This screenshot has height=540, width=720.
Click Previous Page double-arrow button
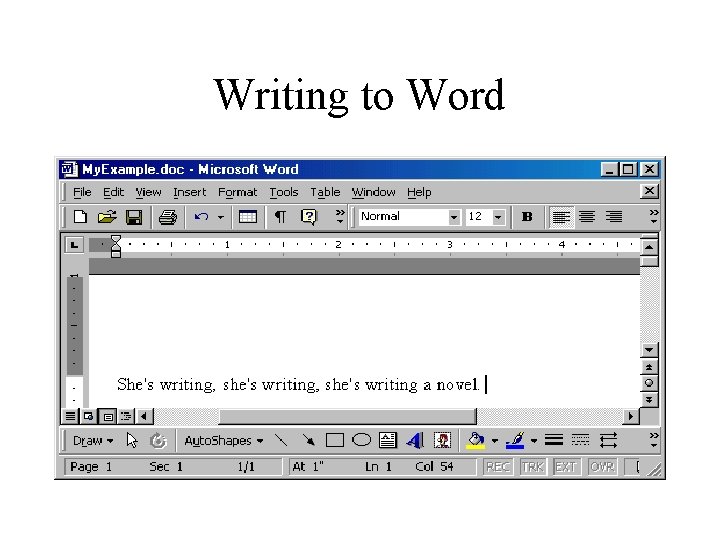coord(649,367)
